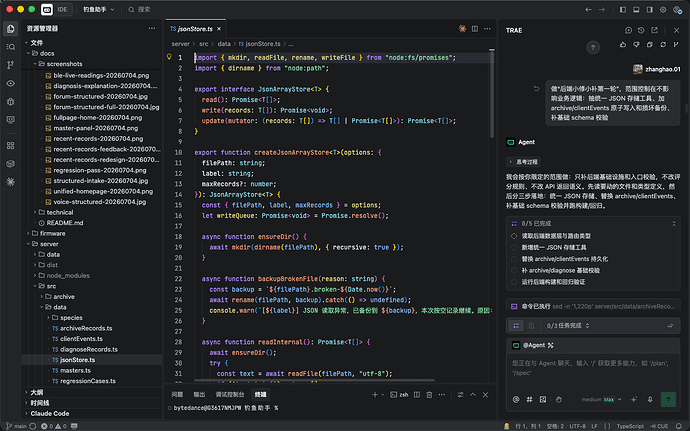Switch to the 问题 panel tab
The width and height of the screenshot is (690, 431).
tap(177, 394)
